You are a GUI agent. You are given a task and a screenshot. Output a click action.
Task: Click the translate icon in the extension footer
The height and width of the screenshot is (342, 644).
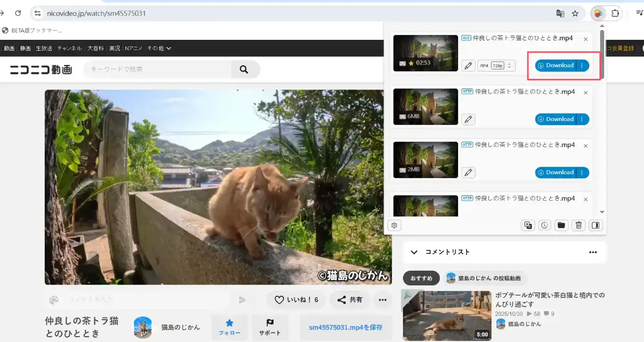[x=528, y=225]
